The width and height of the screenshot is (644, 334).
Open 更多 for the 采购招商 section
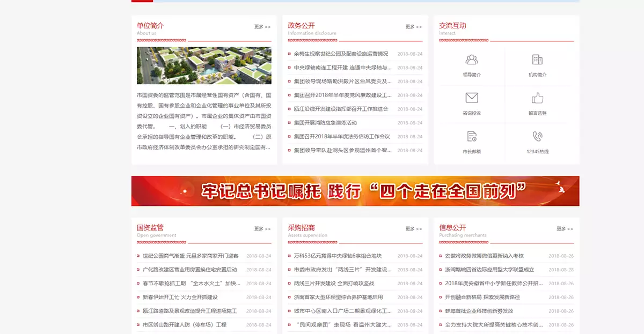click(x=413, y=229)
